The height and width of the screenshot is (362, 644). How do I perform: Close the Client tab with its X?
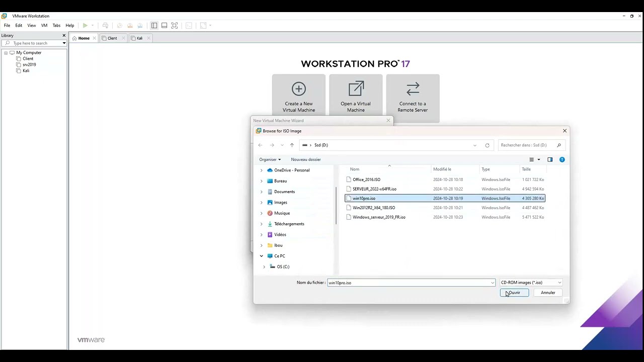click(123, 38)
